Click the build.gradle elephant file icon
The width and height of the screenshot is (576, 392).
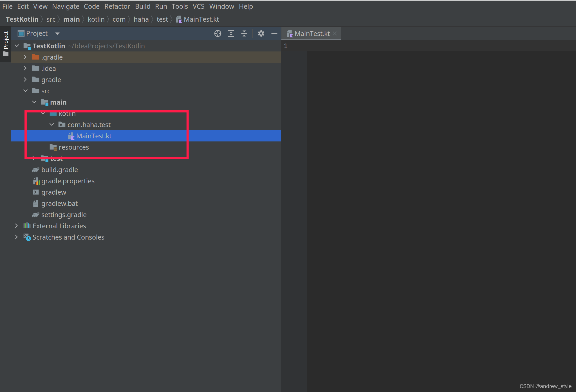point(35,170)
